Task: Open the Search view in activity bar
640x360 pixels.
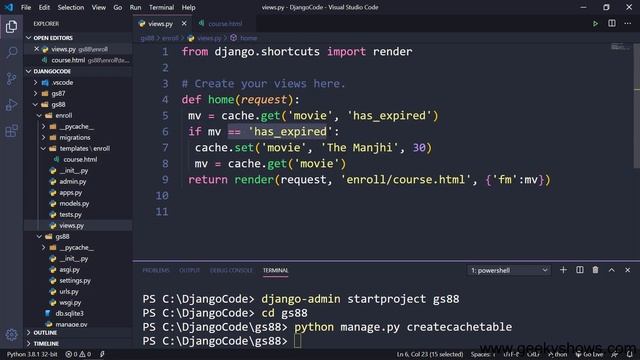Action: (11, 52)
